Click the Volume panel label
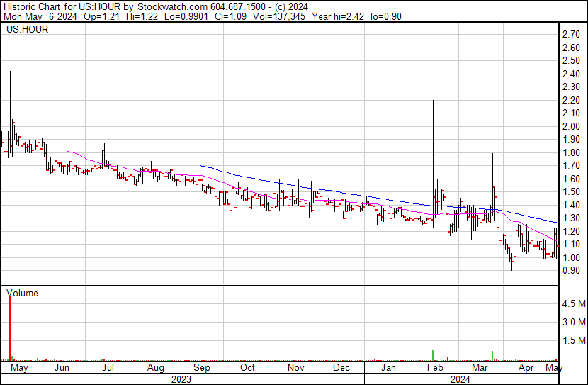 click(22, 293)
